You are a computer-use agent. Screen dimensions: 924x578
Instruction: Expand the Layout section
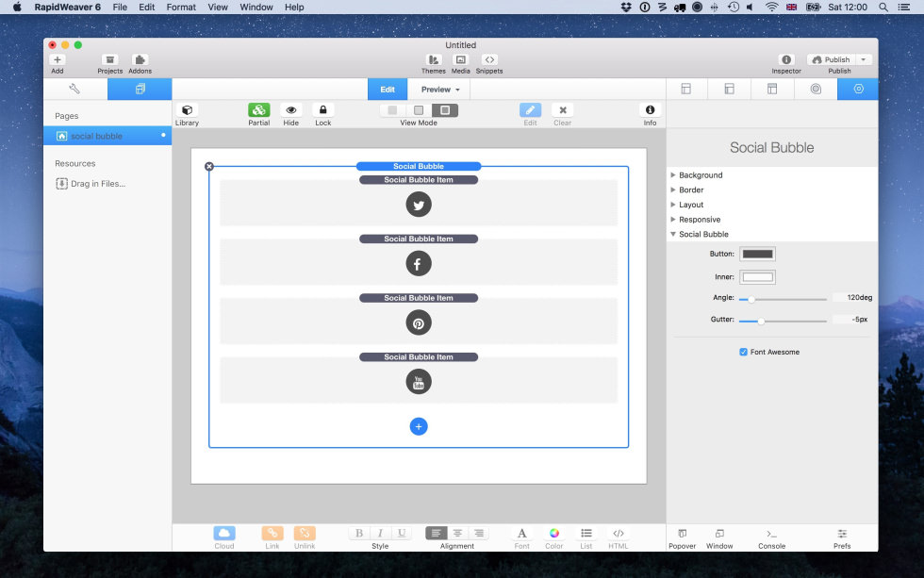pyautogui.click(x=673, y=205)
